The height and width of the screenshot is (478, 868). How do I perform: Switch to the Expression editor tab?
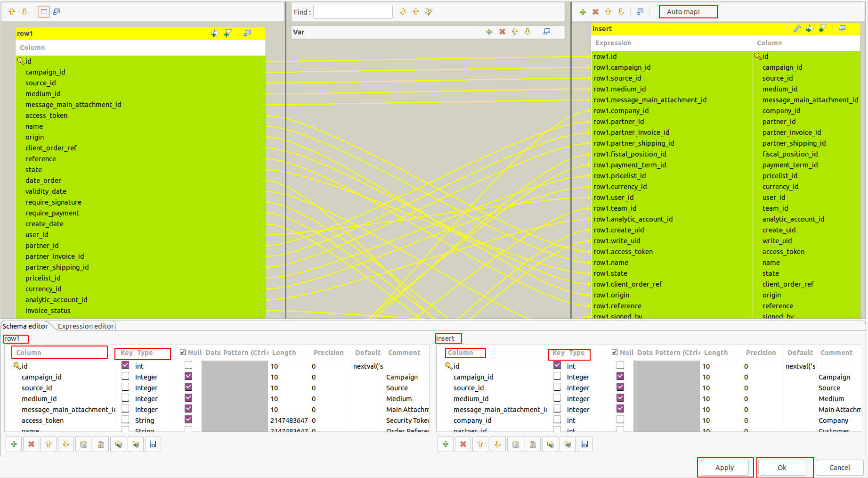[x=85, y=326]
